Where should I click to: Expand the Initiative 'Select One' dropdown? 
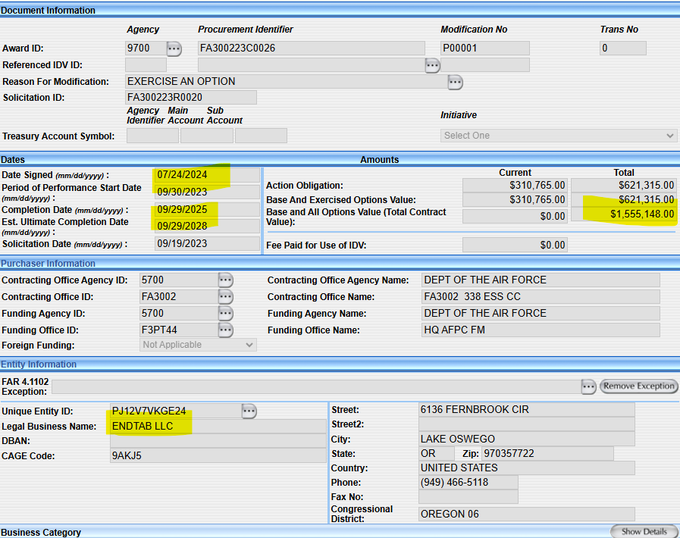click(x=558, y=136)
